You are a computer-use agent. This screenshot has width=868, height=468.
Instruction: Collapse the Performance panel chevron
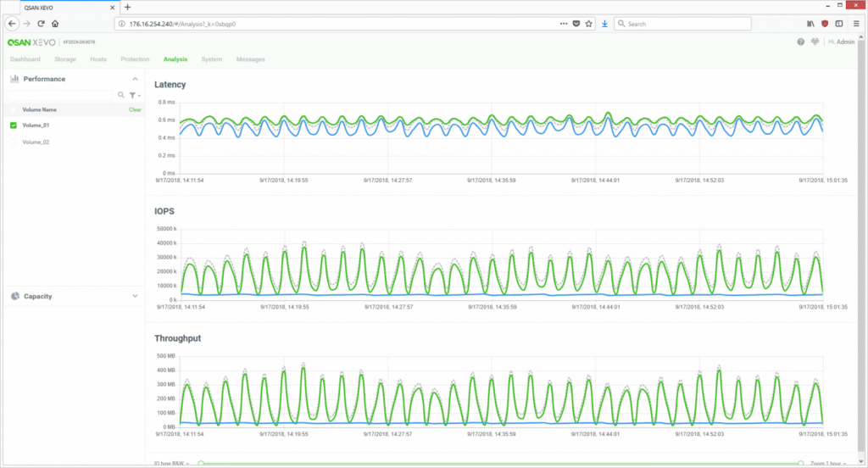pyautogui.click(x=135, y=79)
